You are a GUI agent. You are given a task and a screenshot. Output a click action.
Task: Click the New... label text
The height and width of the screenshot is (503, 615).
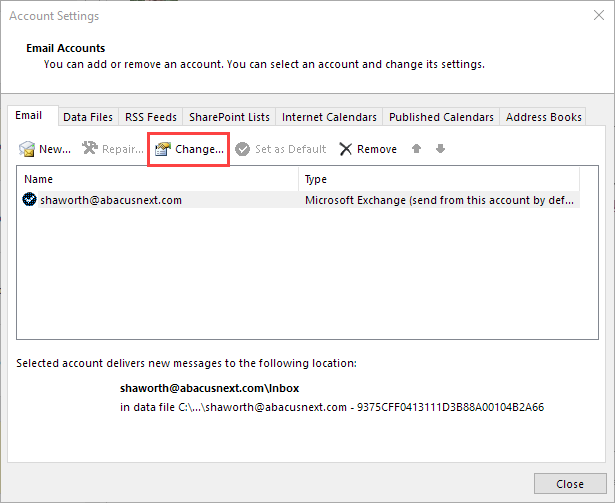(x=55, y=149)
